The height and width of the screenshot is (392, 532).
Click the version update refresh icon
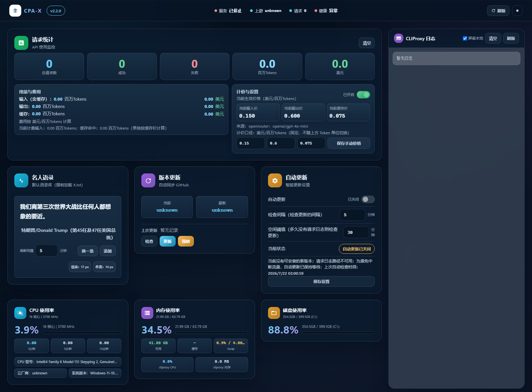148,180
